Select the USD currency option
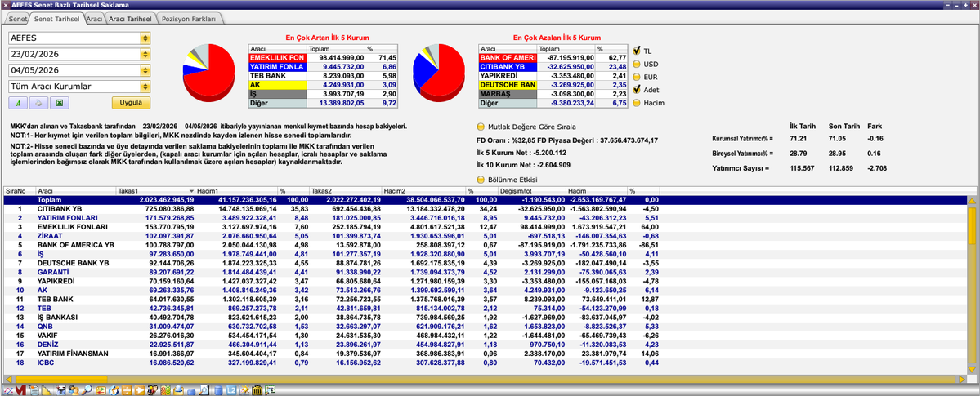The width and height of the screenshot is (980, 396). coord(637,64)
